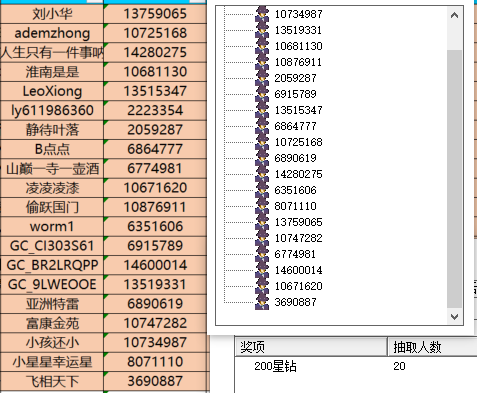Click the scroll up arrow of the winners list
Viewport: 477px width, 393px height.
point(454,15)
